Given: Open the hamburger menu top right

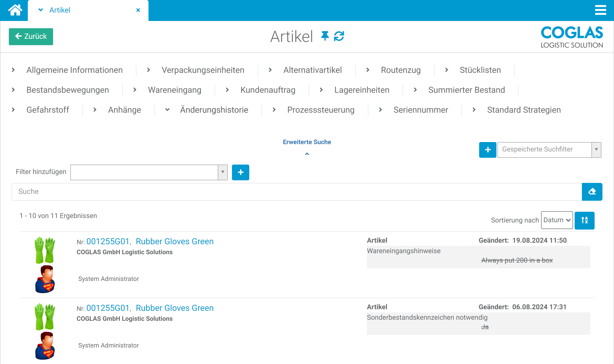Looking at the screenshot, I should click(601, 10).
